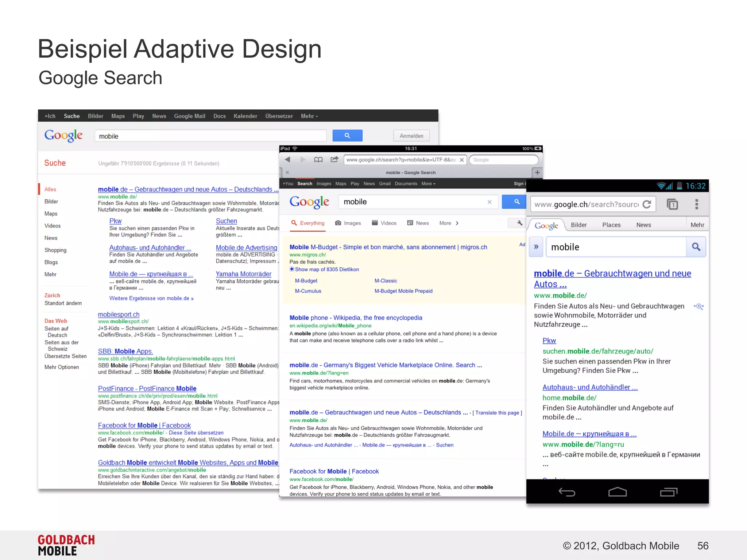
Task: Expand 'Show map of 8305 Dietlikon' plus icon
Action: 292,269
